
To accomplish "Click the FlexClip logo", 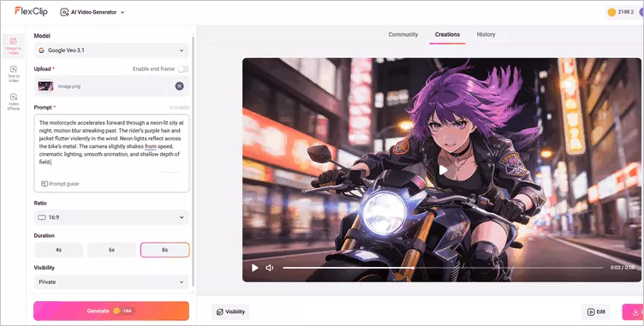I will pyautogui.click(x=31, y=11).
